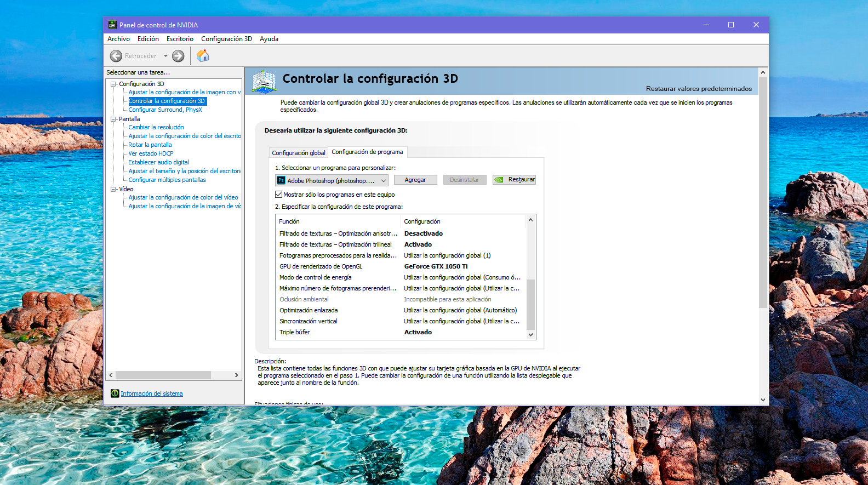The height and width of the screenshot is (485, 868).
Task: Select Triple búfer row
Action: pyautogui.click(x=401, y=332)
